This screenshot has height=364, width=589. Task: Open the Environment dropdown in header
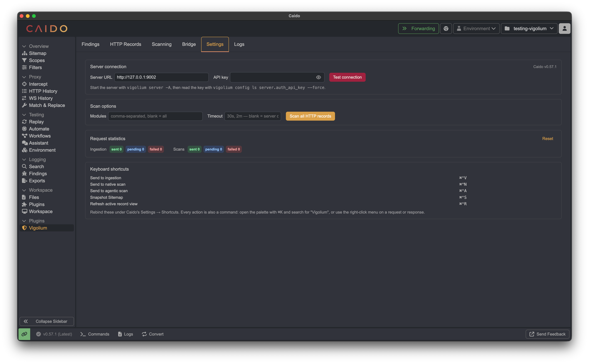coord(476,29)
